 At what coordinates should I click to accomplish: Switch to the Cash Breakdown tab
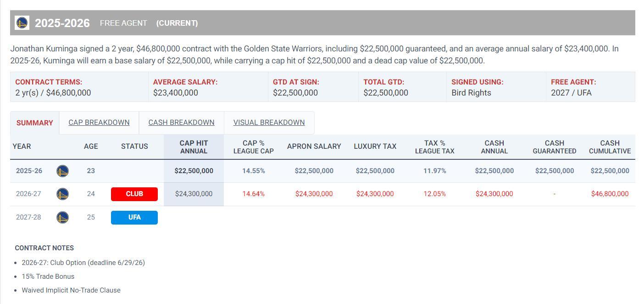point(181,123)
